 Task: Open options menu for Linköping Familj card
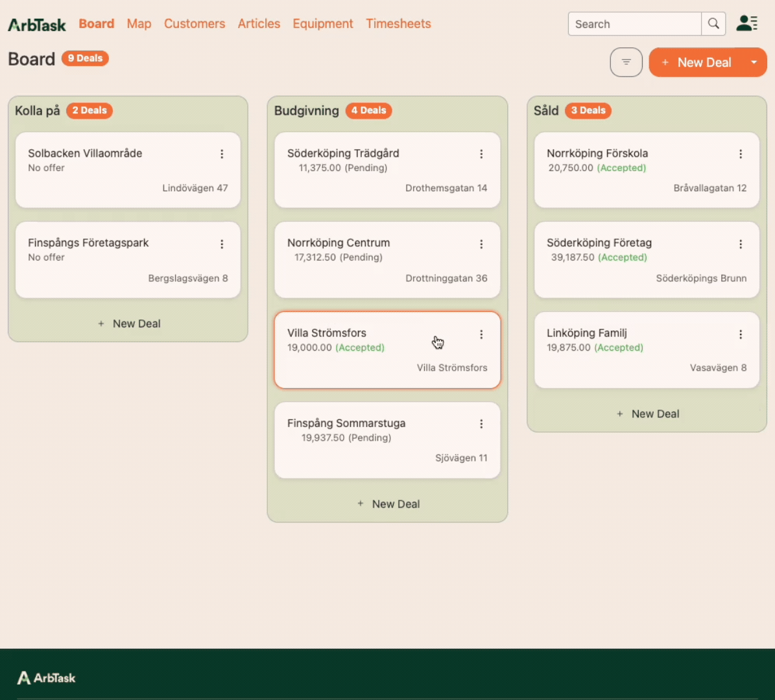[x=741, y=334]
